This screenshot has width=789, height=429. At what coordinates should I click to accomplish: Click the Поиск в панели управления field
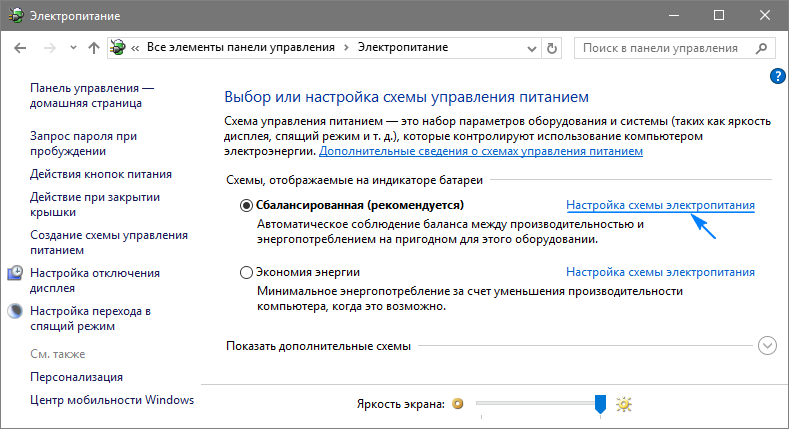point(665,47)
